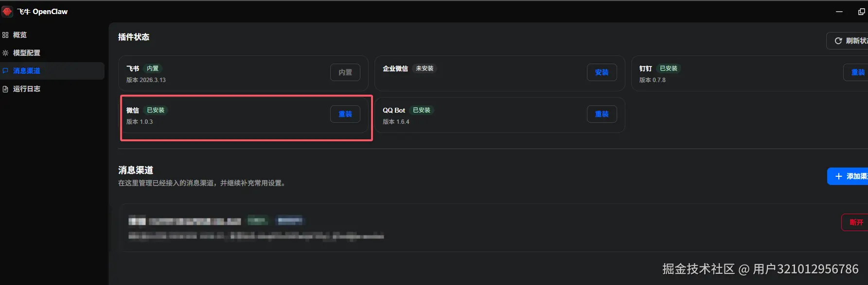Reinstall the 钉钉 plugin
The width and height of the screenshot is (868, 285).
[856, 72]
